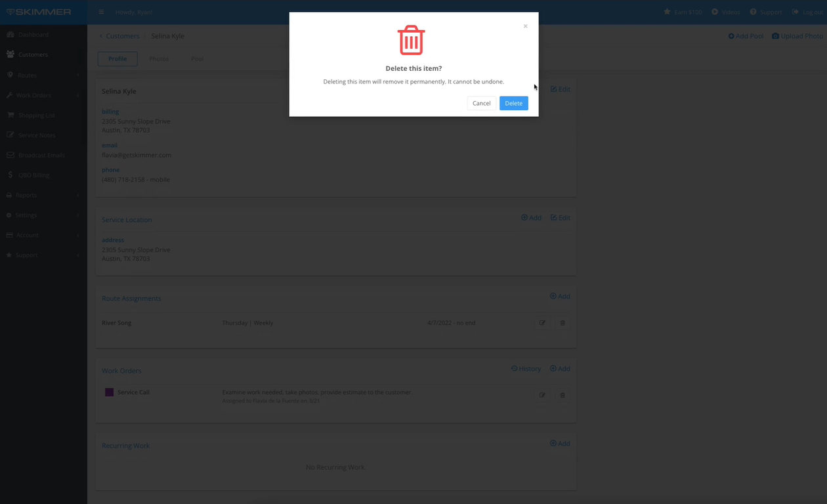The height and width of the screenshot is (504, 827).
Task: Click the Broadcast Emails envelope icon
Action: (x=11, y=156)
